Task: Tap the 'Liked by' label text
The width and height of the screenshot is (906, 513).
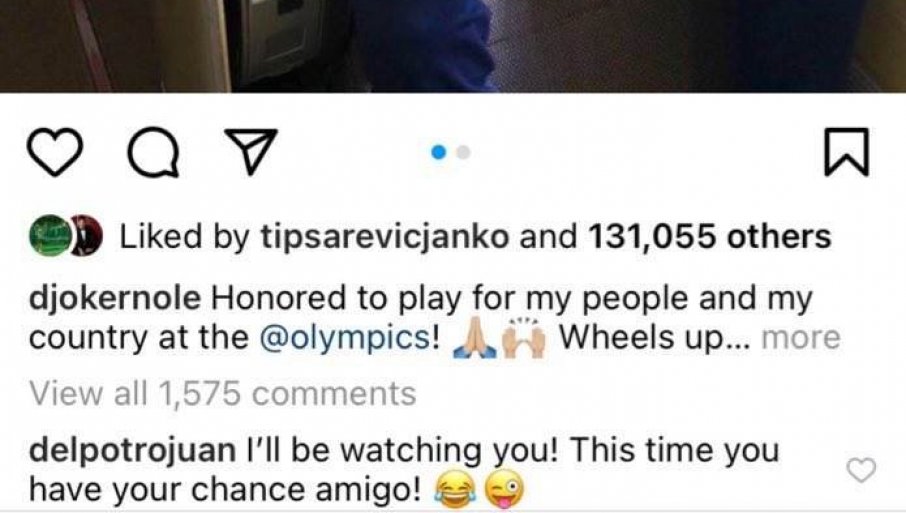Action: coord(184,237)
